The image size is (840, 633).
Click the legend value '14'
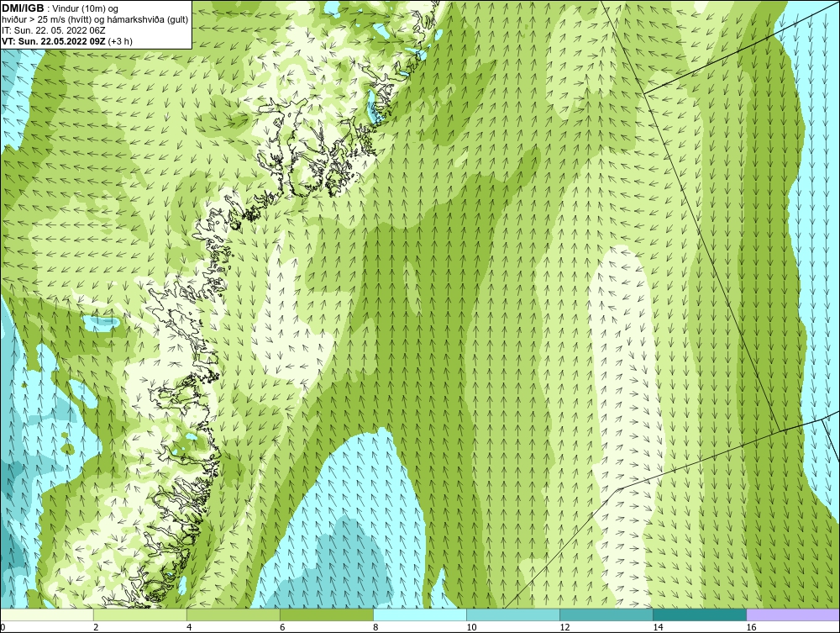[x=658, y=627]
